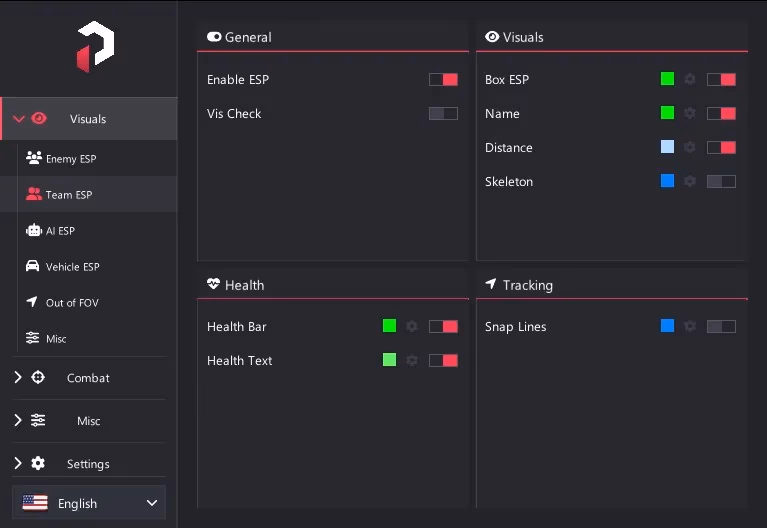Image resolution: width=767 pixels, height=528 pixels.
Task: Expand the Combat section chevron
Action: [x=18, y=377]
